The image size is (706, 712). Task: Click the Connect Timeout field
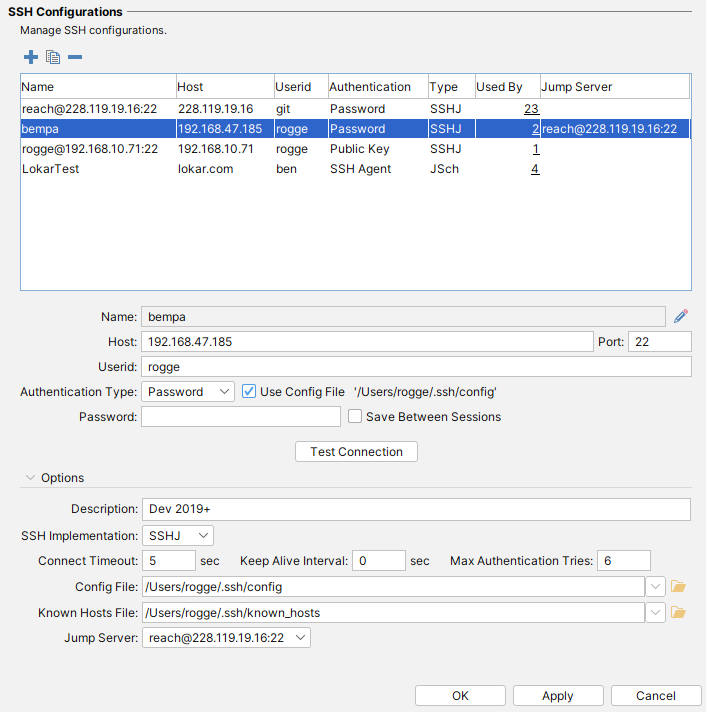[x=168, y=561]
